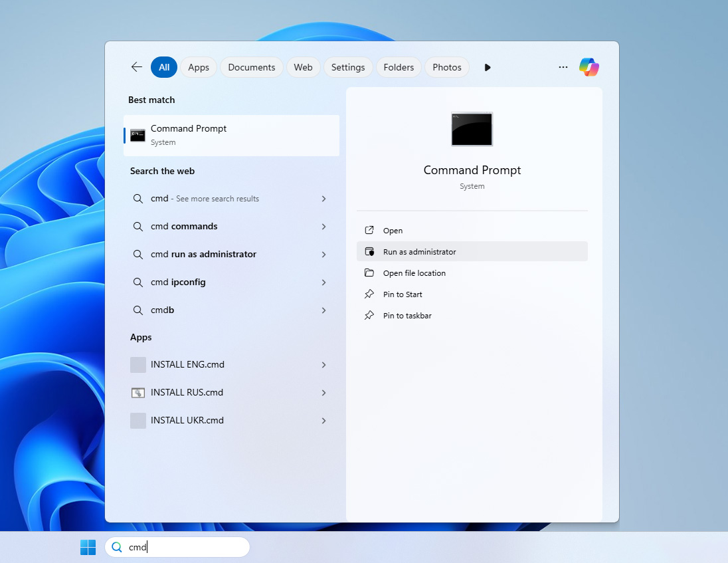Viewport: 728px width, 563px height.
Task: Open Copilot from the search window
Action: click(x=589, y=66)
